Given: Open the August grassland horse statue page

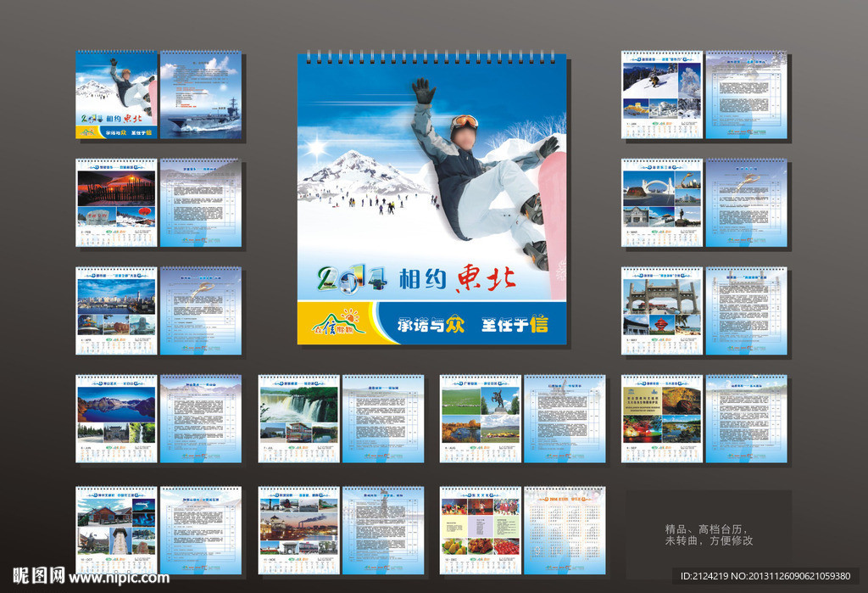Looking at the screenshot, I should click(481, 419).
